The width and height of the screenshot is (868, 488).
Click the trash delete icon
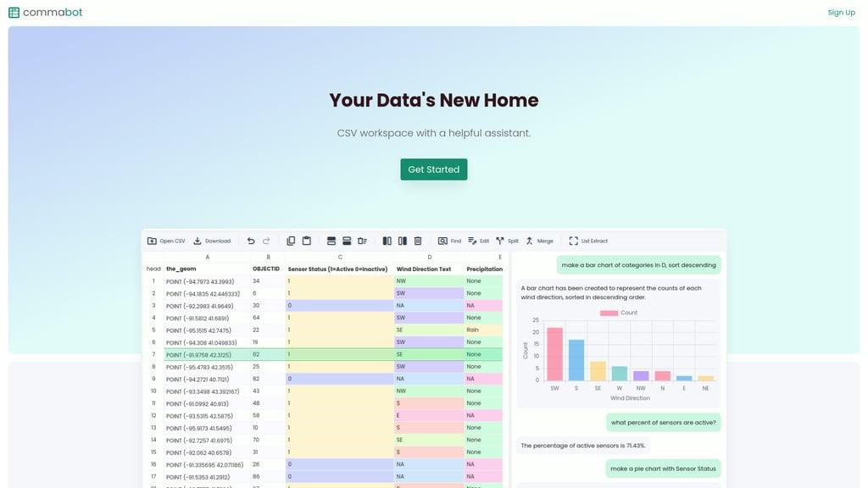(418, 241)
